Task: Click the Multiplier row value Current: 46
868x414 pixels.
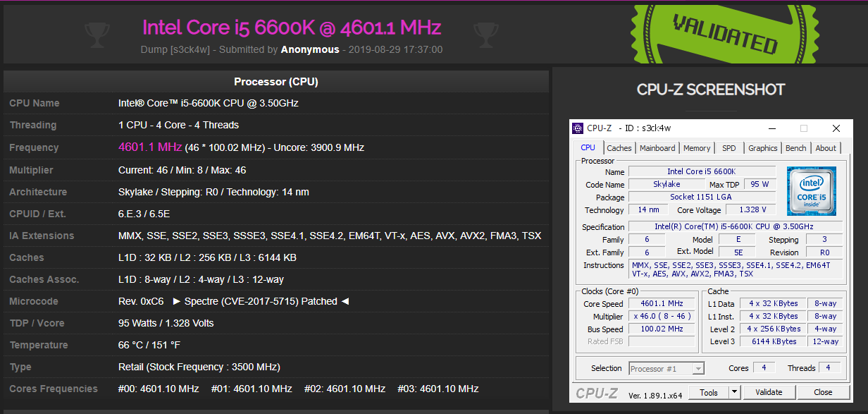Action: (182, 170)
